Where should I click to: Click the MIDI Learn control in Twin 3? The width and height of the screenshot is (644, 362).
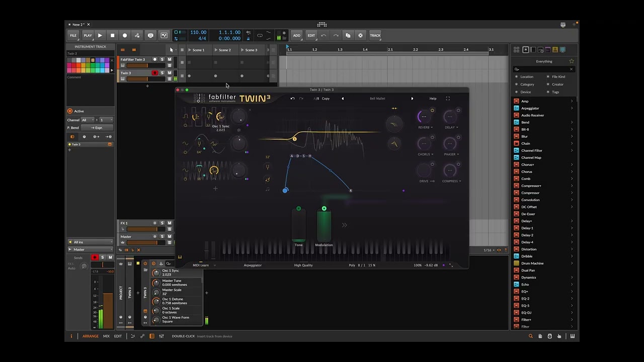201,265
